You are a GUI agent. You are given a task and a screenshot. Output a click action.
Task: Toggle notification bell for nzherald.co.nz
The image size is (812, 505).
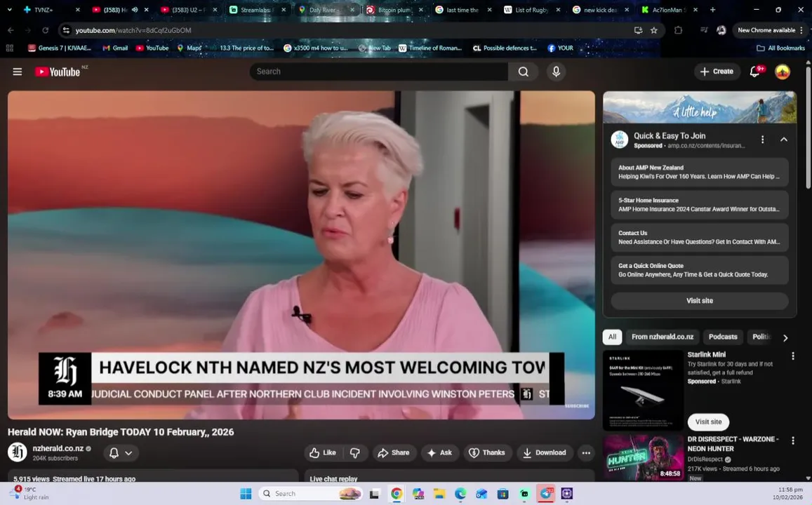coord(121,452)
